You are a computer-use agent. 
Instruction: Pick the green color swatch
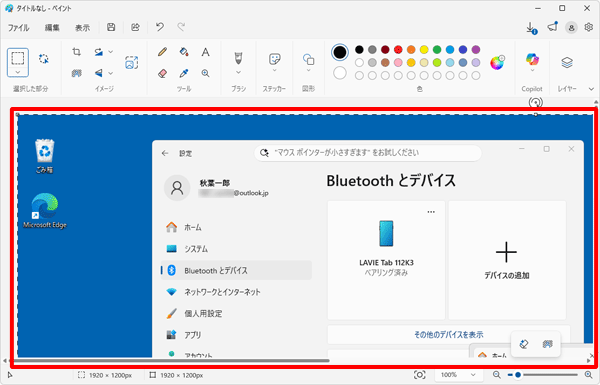[437, 49]
